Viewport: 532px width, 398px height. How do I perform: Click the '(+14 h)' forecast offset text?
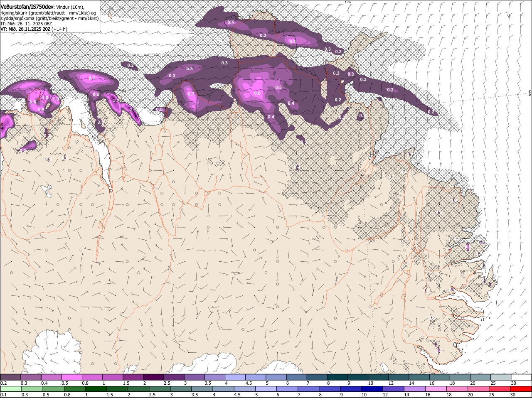click(59, 29)
